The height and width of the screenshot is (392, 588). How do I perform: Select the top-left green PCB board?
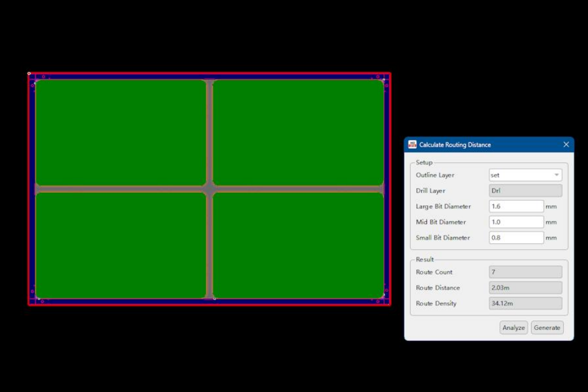(120, 133)
